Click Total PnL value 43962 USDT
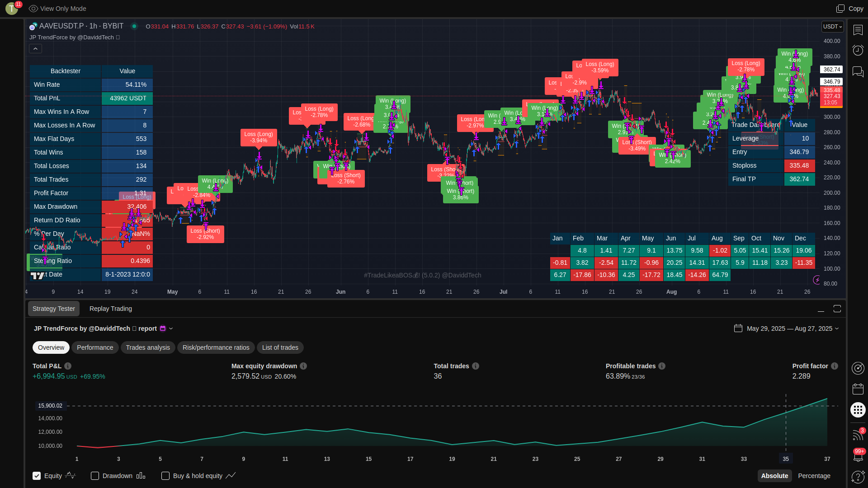The width and height of the screenshot is (868, 488). [127, 98]
